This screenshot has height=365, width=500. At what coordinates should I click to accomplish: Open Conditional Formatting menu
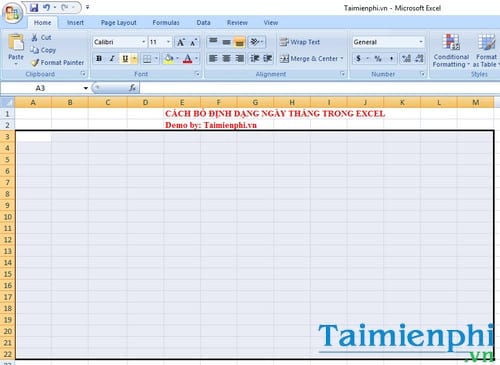(x=451, y=51)
